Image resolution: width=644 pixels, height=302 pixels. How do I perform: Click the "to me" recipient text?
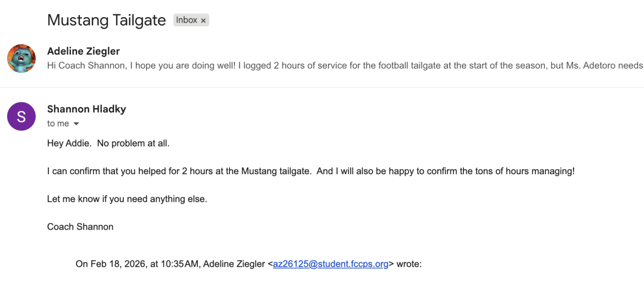(x=58, y=124)
